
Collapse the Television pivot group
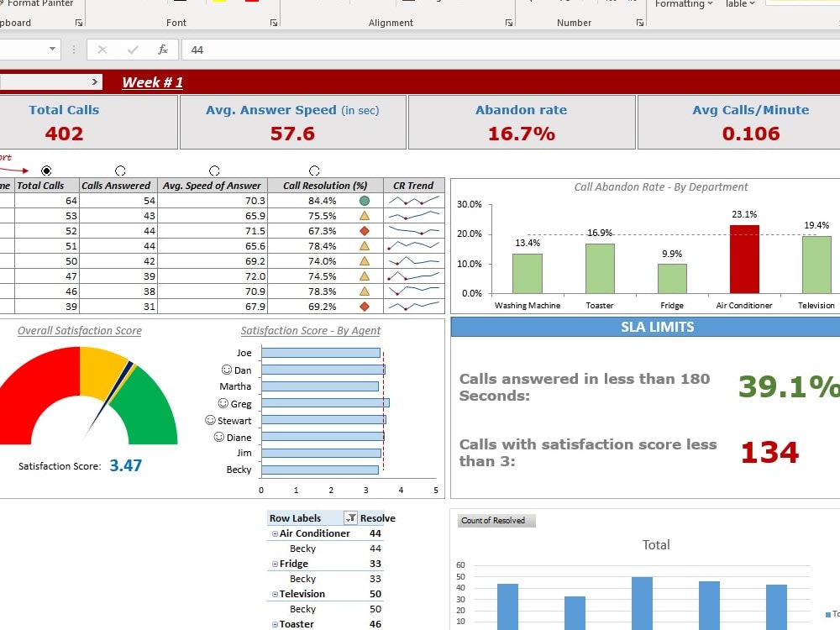275,594
